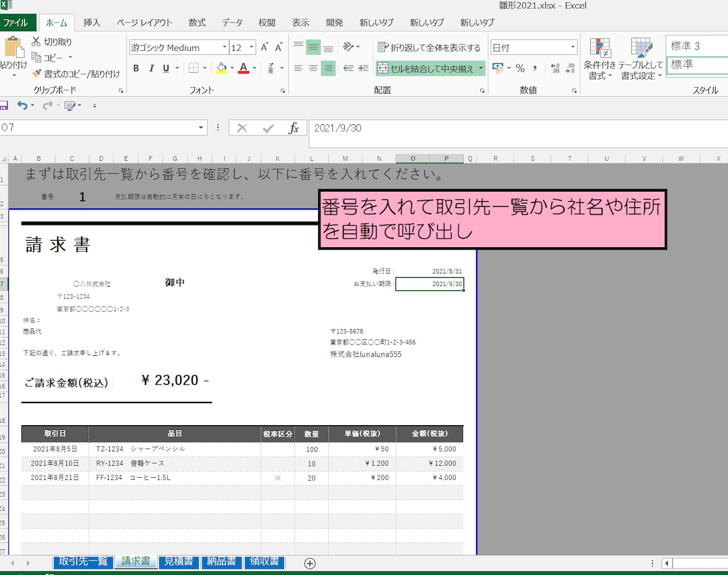Image resolution: width=728 pixels, height=575 pixels.
Task: Align cell text to the left
Action: click(298, 68)
